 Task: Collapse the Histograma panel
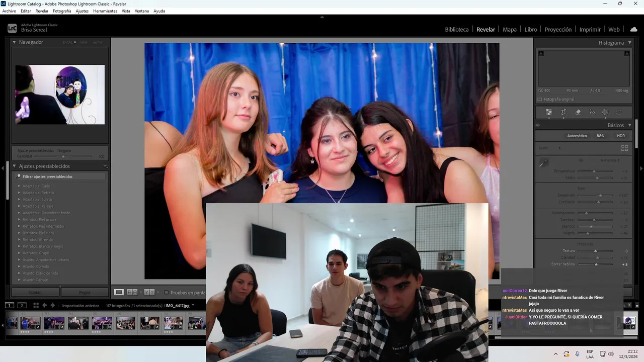pos(629,43)
